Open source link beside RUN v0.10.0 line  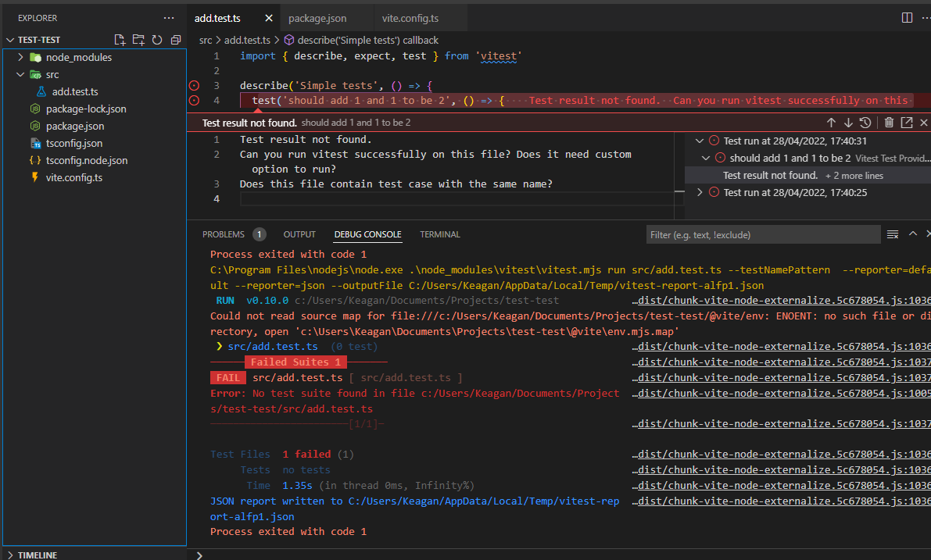coord(781,300)
